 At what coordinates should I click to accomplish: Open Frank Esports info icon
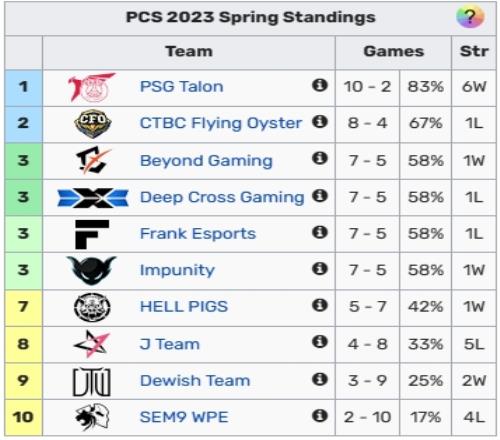pos(320,232)
